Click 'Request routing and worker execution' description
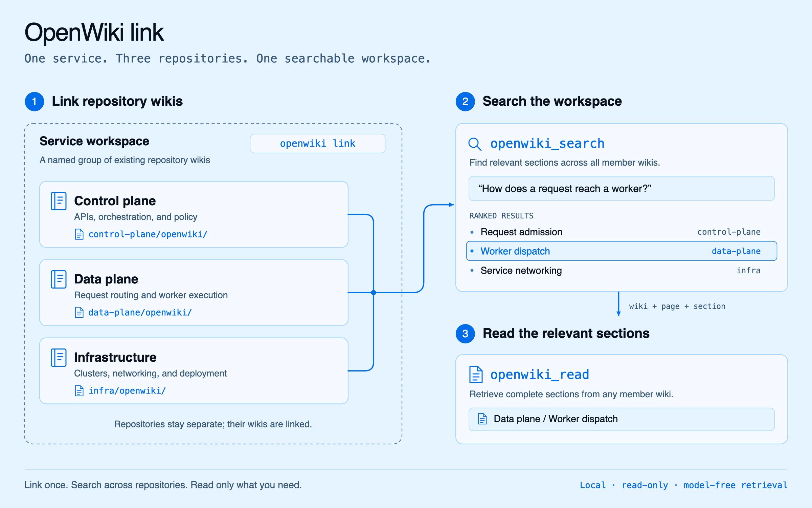The image size is (812, 508). (151, 295)
